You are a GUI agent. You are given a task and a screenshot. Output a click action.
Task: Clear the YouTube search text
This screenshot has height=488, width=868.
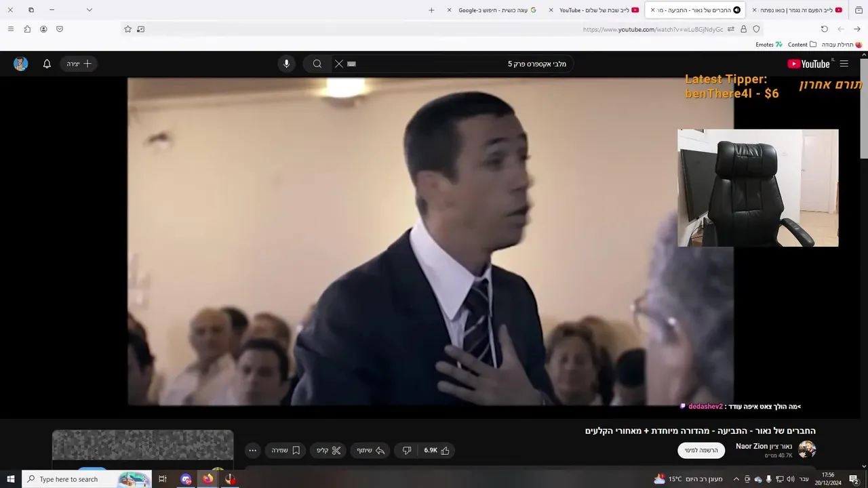pos(339,64)
